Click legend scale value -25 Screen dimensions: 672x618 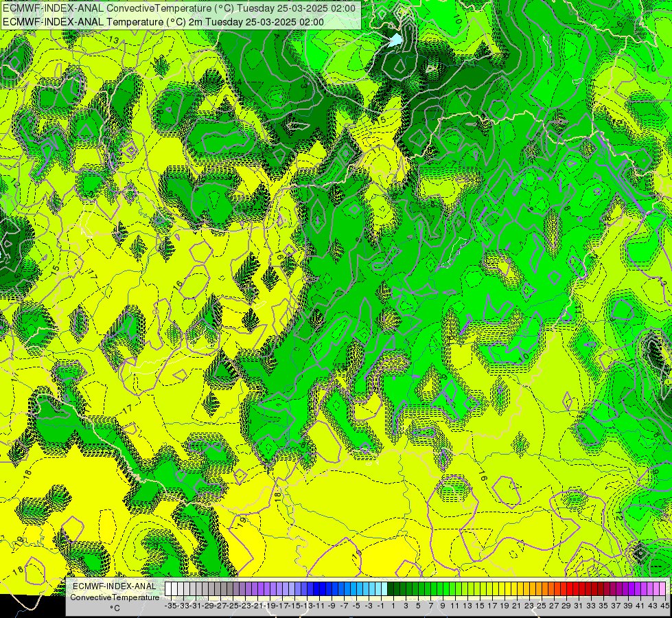(233, 606)
